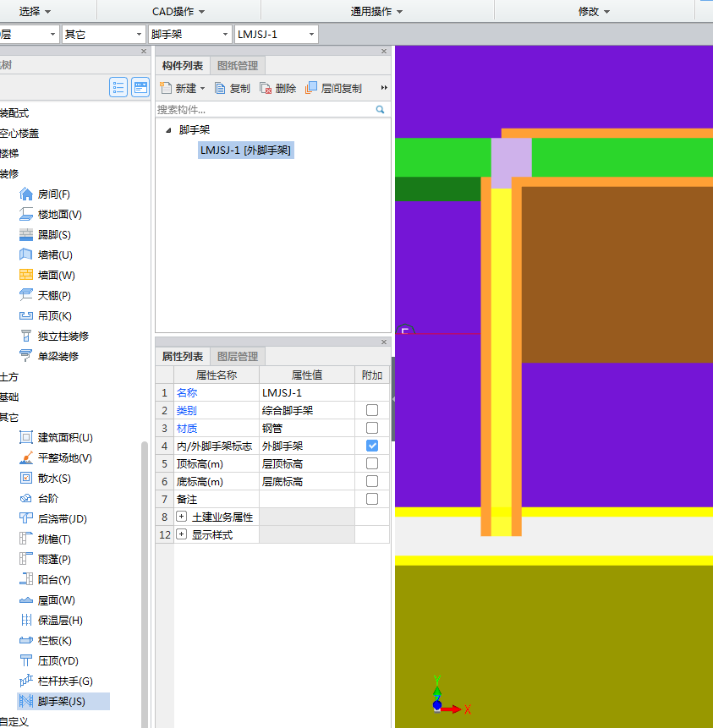This screenshot has width=713, height=728.
Task: Enable the 顶标高(m) 附加 checkbox
Action: click(x=372, y=463)
